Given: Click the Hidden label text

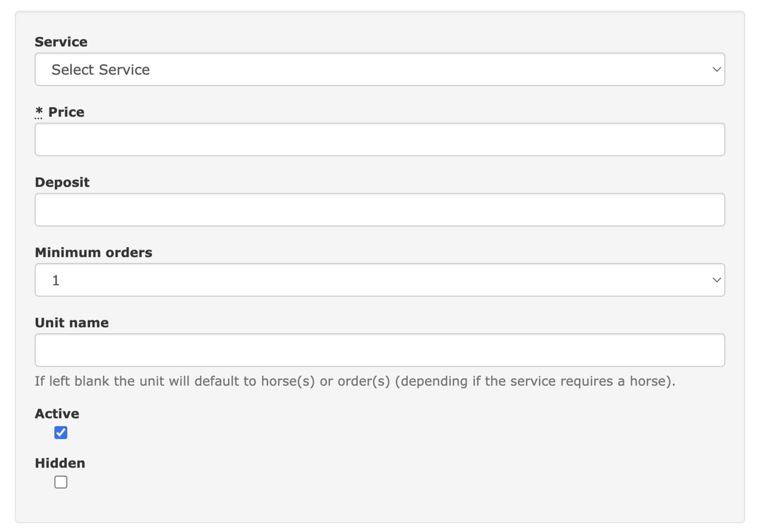Looking at the screenshot, I should pyautogui.click(x=60, y=463).
